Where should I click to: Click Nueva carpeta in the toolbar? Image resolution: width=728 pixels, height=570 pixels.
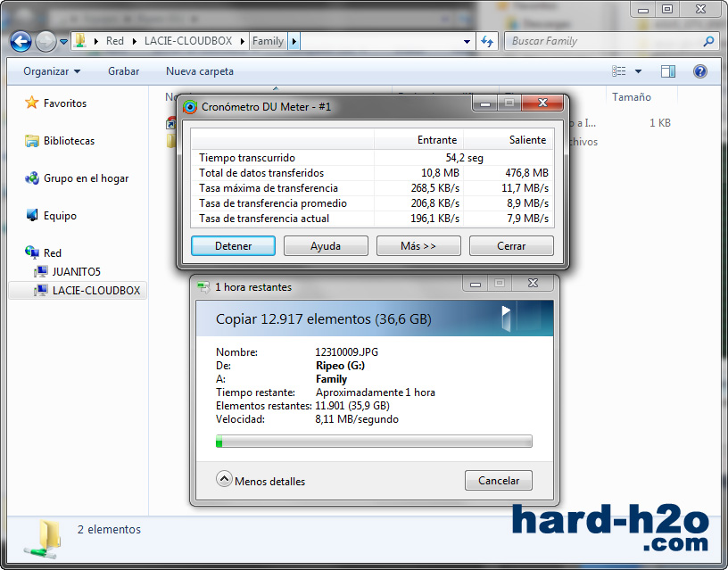[200, 71]
